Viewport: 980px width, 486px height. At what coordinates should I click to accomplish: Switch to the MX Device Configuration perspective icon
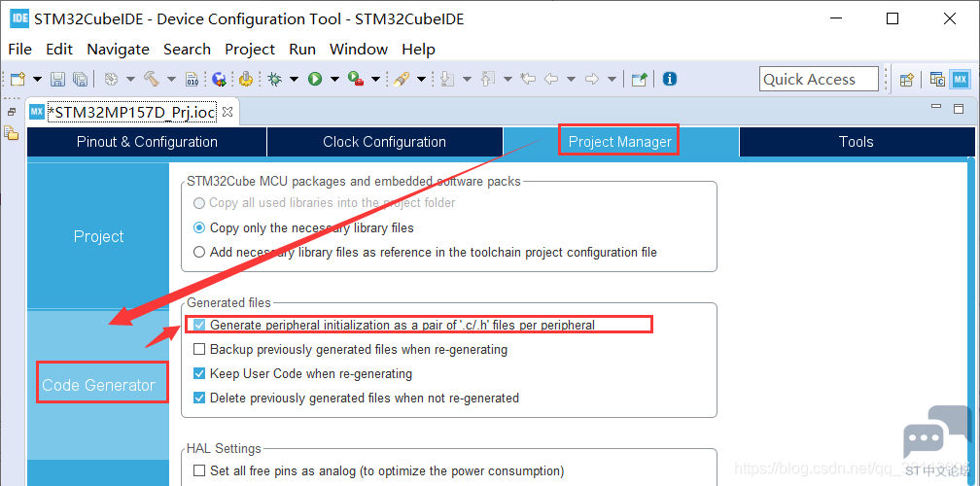[961, 80]
